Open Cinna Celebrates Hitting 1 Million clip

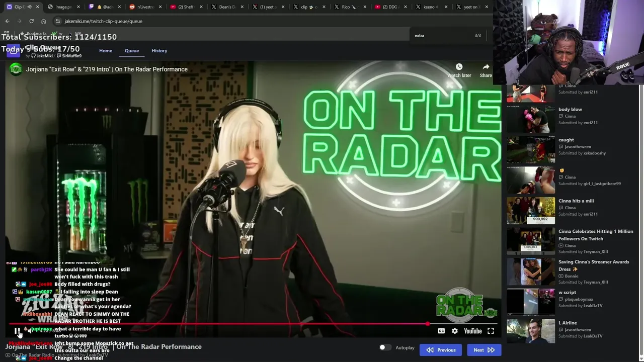click(x=531, y=241)
